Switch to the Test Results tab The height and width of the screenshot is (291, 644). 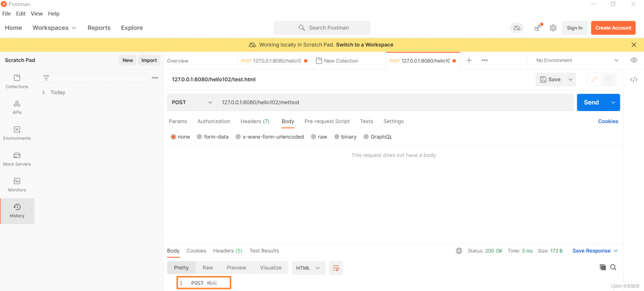pyautogui.click(x=264, y=251)
